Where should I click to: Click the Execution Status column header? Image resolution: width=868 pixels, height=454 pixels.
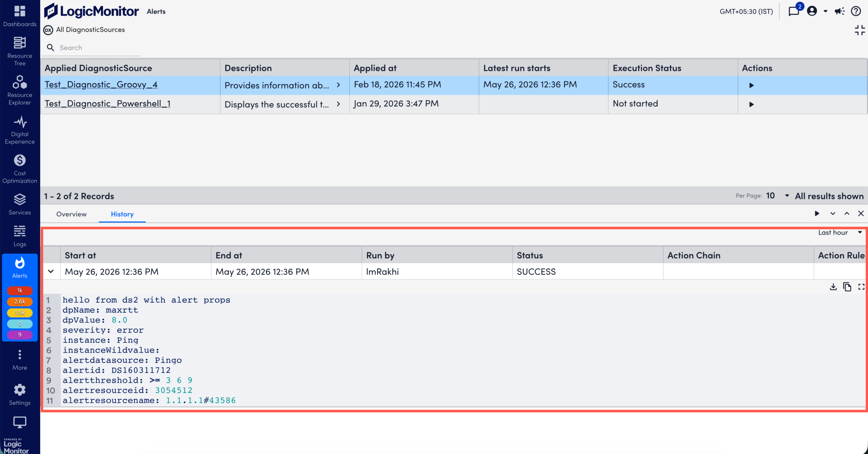[673, 68]
